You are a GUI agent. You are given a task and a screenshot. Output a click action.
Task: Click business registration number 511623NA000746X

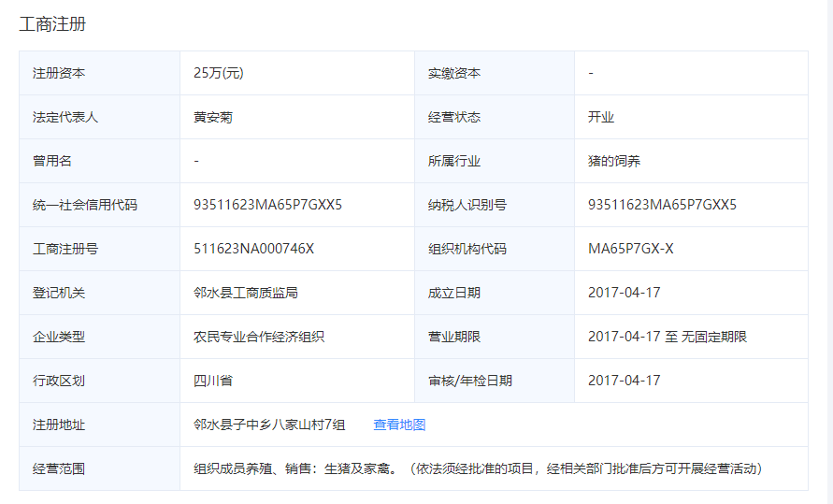[253, 249]
